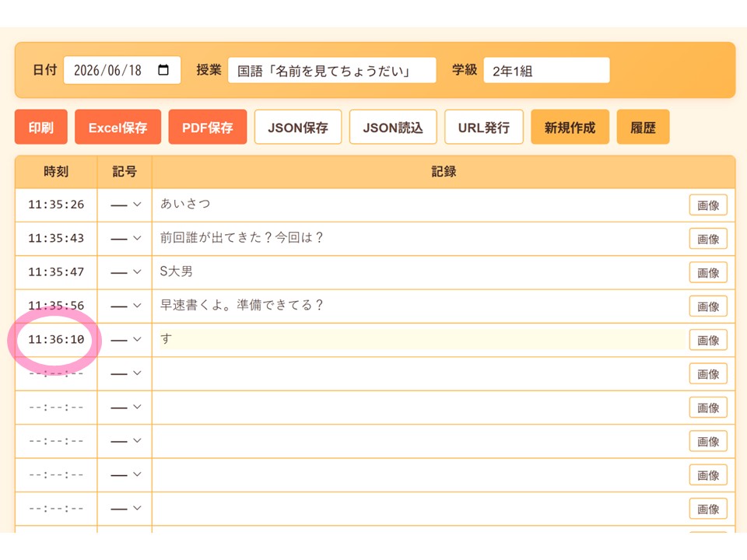Click 画像 button in third empty row
The height and width of the screenshot is (560, 747).
click(x=708, y=442)
